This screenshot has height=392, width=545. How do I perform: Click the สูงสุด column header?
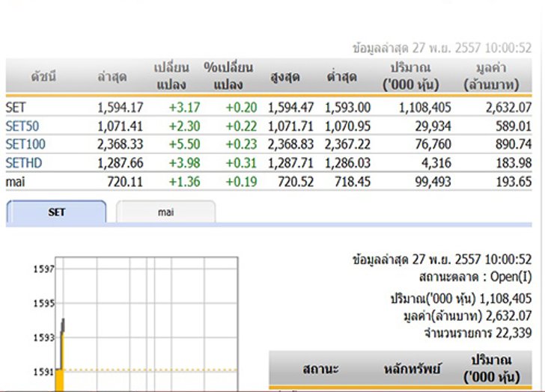coord(285,76)
